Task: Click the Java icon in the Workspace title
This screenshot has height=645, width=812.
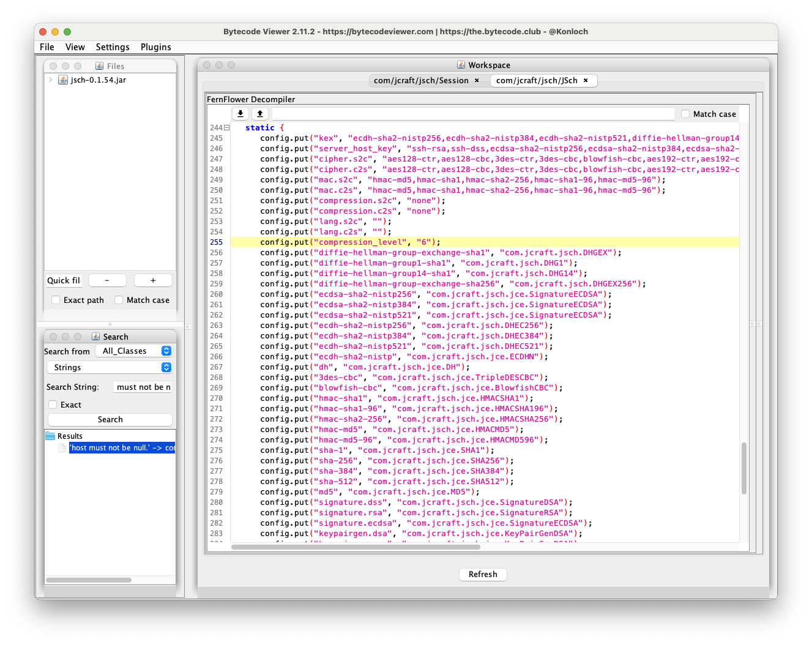Action: [x=461, y=65]
